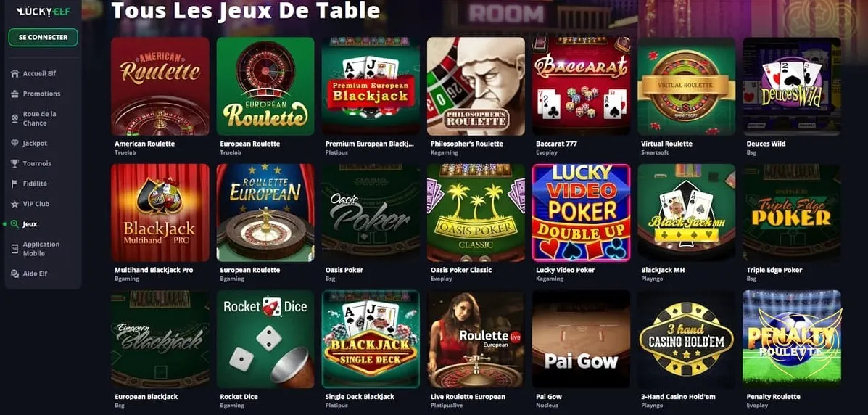Click the Oasis Poker Classic title link

click(461, 270)
